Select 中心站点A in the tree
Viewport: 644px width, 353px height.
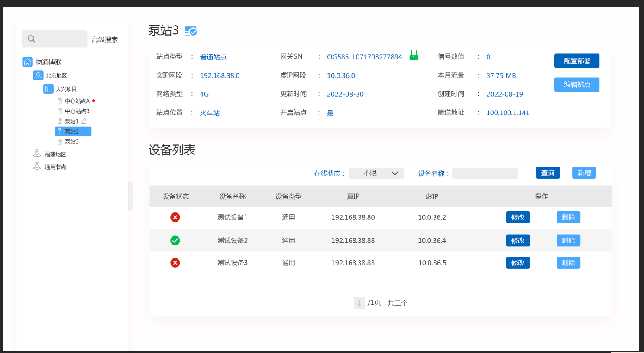(77, 101)
